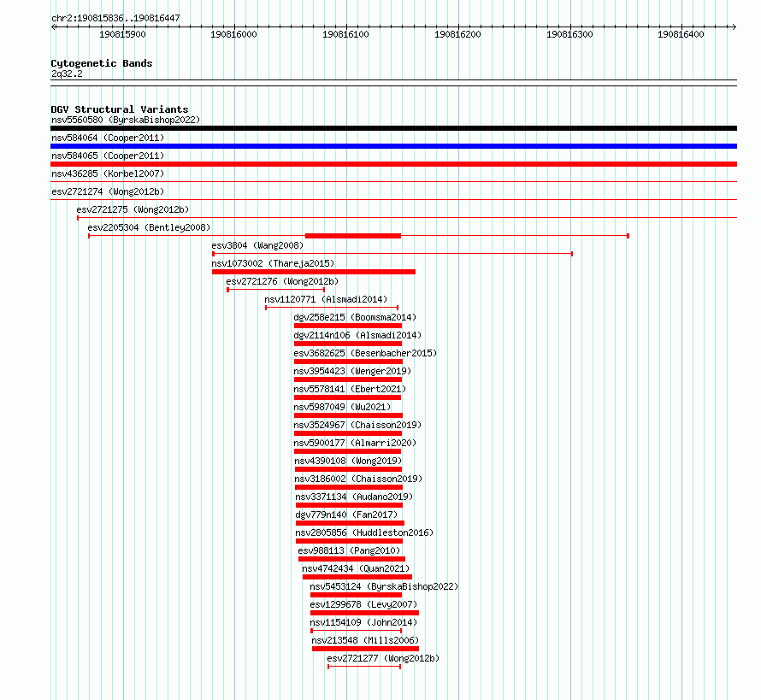Open nsv5453124 (ByrskaBishop2022) label
This screenshot has width=761, height=700.
[384, 586]
